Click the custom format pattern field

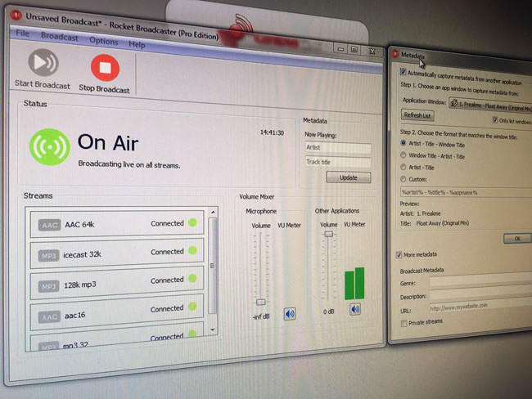tap(467, 192)
